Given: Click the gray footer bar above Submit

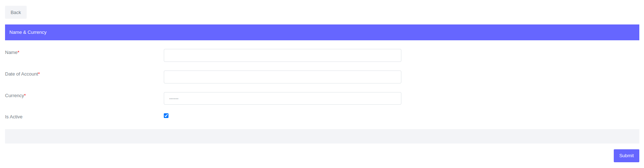Looking at the screenshot, I should (x=322, y=136).
